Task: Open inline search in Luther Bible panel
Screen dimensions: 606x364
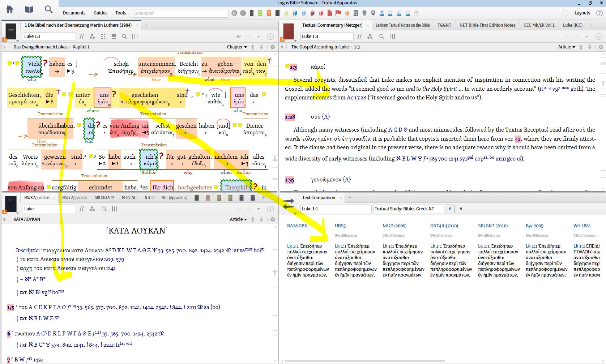Action: click(x=124, y=37)
